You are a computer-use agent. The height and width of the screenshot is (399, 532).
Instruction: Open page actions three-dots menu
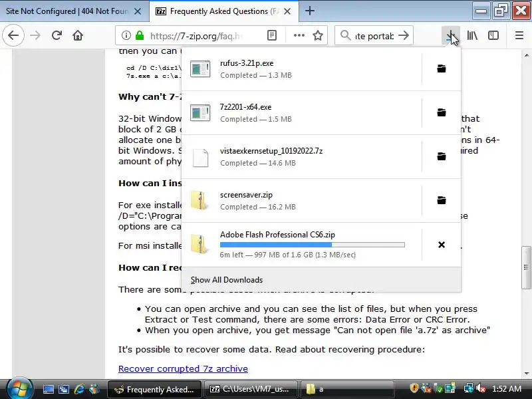pos(299,35)
